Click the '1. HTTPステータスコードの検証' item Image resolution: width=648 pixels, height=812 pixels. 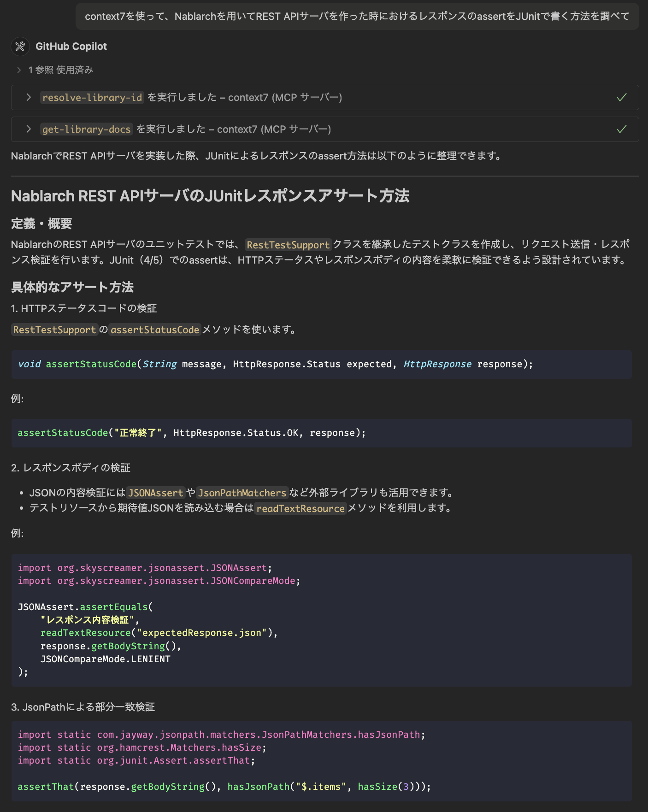click(x=84, y=308)
